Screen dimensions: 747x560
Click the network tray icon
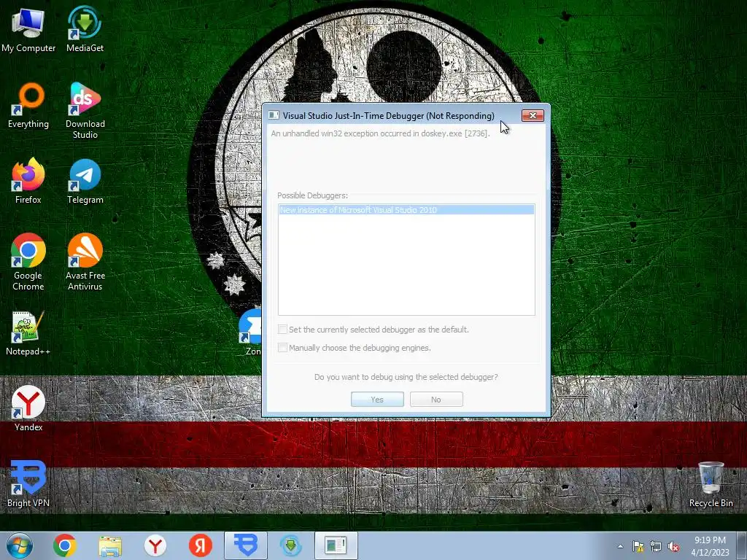click(x=656, y=546)
